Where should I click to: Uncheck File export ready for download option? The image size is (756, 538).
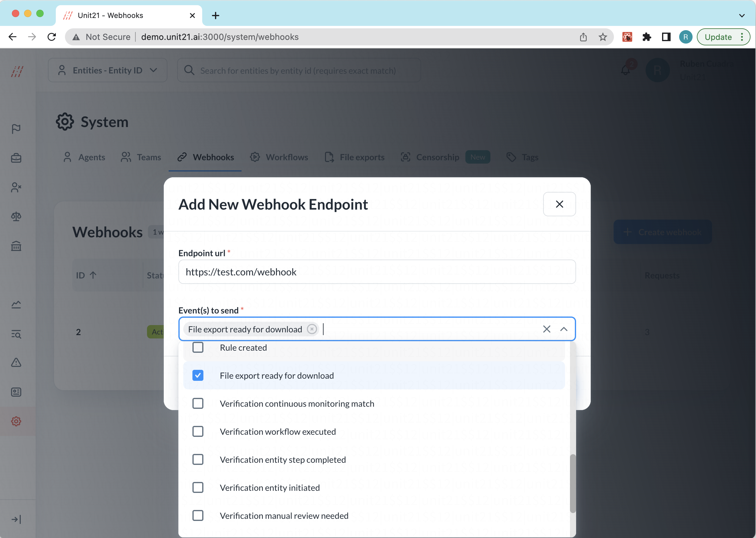coord(198,375)
